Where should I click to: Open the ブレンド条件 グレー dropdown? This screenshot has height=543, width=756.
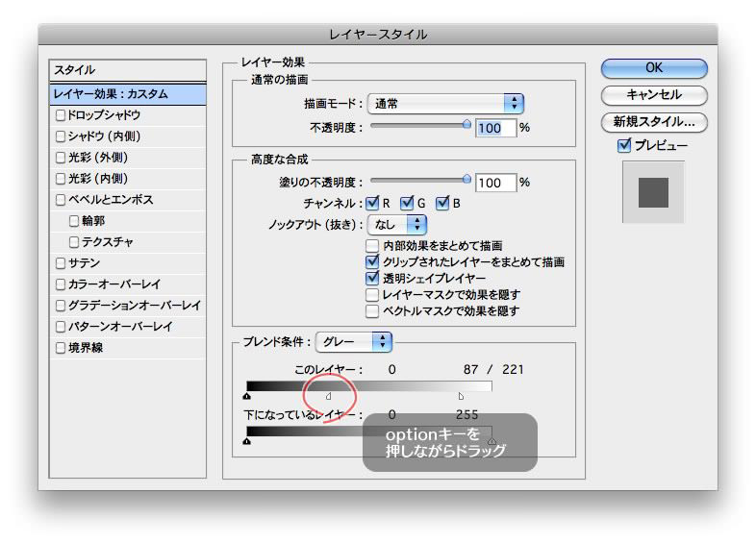pyautogui.click(x=354, y=341)
